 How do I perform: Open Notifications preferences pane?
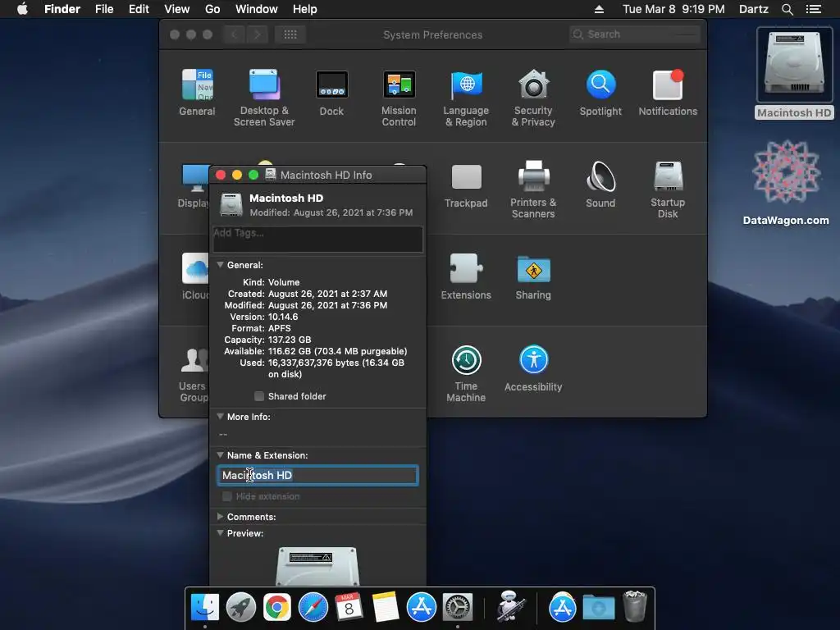668,92
